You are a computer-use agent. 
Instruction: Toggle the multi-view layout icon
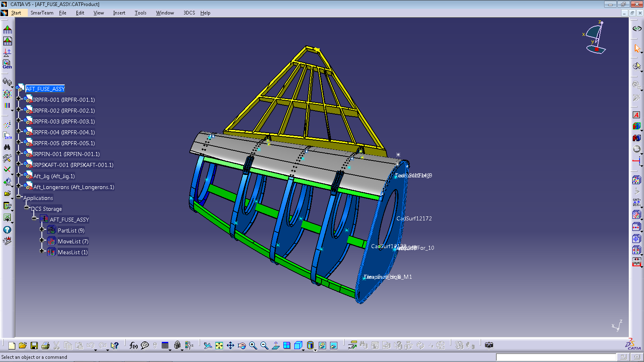[287, 345]
